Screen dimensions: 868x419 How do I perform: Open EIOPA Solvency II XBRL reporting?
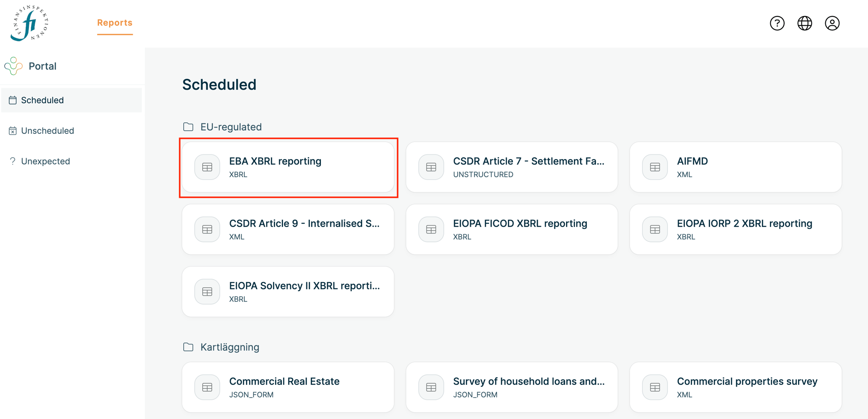click(x=288, y=292)
